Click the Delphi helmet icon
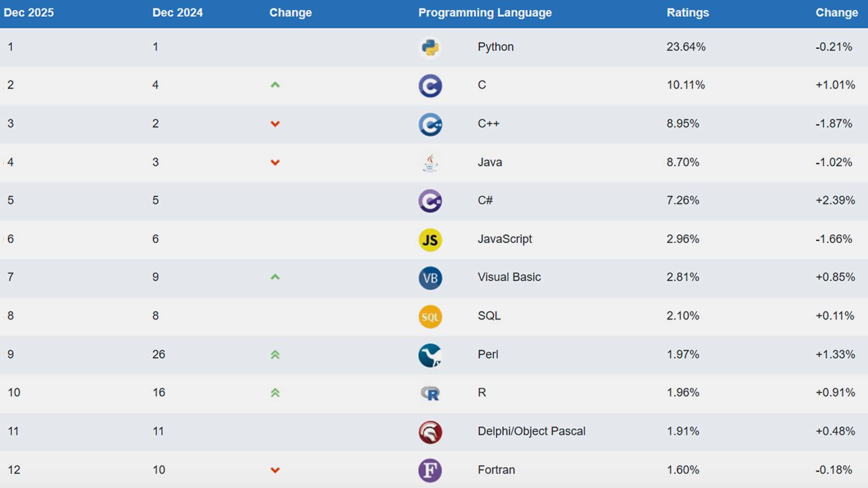Image resolution: width=868 pixels, height=488 pixels. 430,432
